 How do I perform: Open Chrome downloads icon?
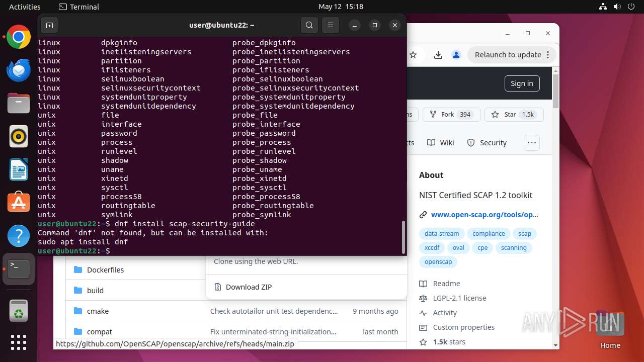tap(438, 55)
